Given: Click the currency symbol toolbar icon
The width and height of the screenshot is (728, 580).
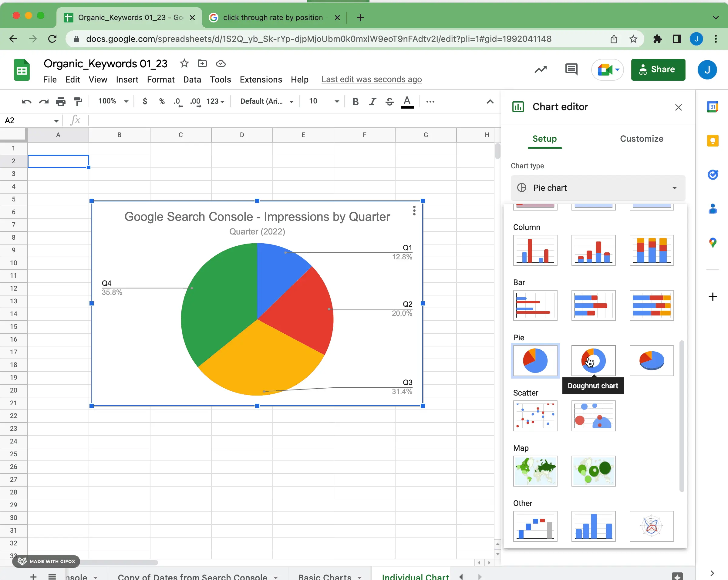Looking at the screenshot, I should click(x=145, y=101).
